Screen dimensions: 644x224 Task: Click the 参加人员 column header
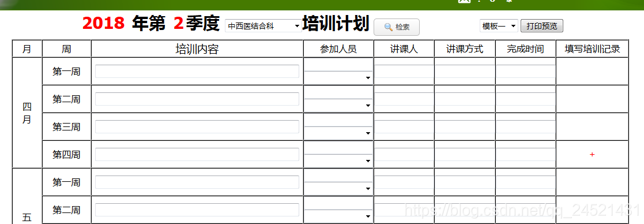(x=338, y=49)
